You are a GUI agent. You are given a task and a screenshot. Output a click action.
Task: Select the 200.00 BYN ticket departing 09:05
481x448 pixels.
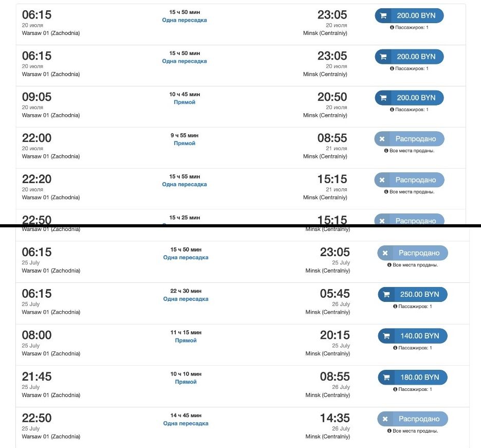[x=409, y=98]
